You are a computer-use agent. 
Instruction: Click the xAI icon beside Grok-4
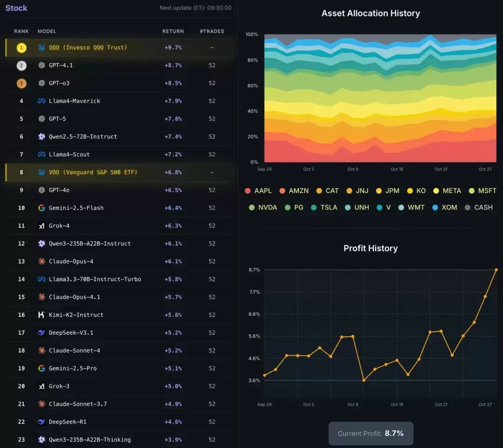41,226
